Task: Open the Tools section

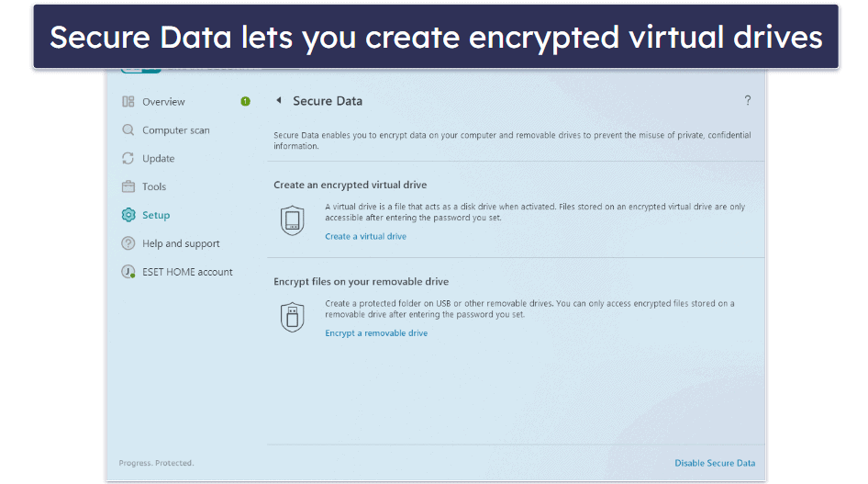Action: click(154, 186)
